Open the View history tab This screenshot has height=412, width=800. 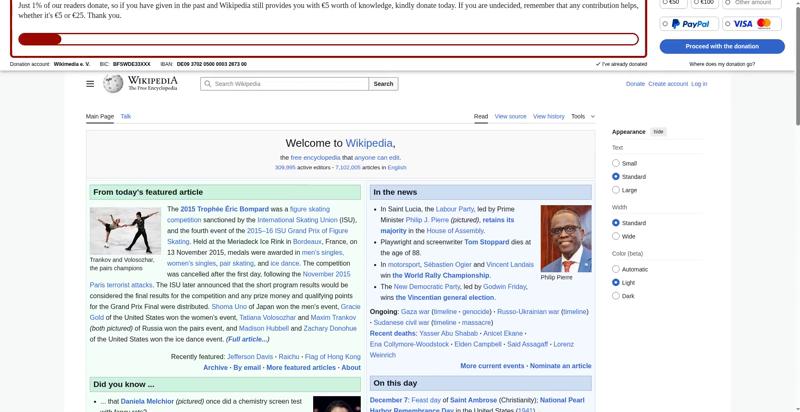(548, 116)
